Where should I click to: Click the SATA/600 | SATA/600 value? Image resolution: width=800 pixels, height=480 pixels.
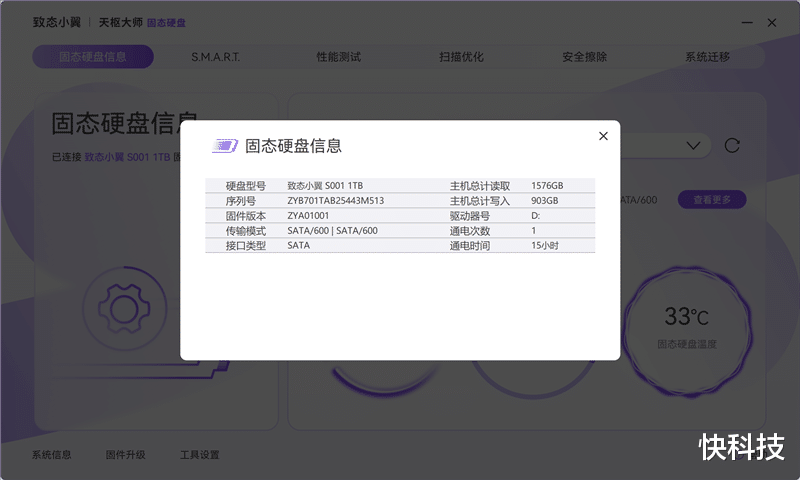(332, 231)
